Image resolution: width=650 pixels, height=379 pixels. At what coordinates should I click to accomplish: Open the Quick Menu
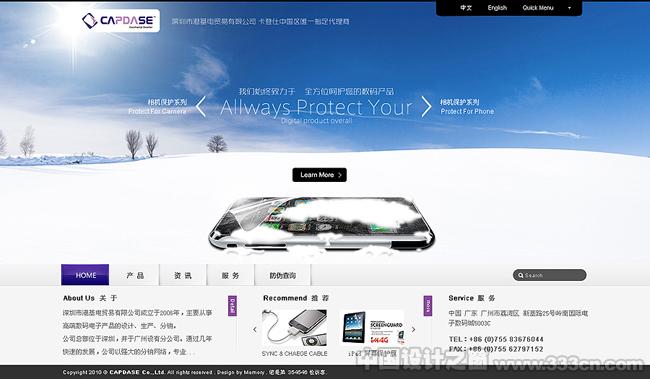538,8
